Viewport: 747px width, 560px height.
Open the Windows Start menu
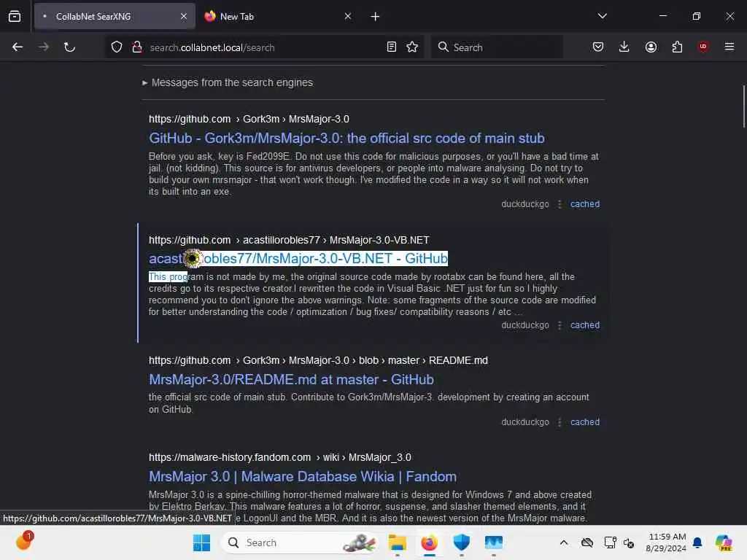(x=201, y=542)
